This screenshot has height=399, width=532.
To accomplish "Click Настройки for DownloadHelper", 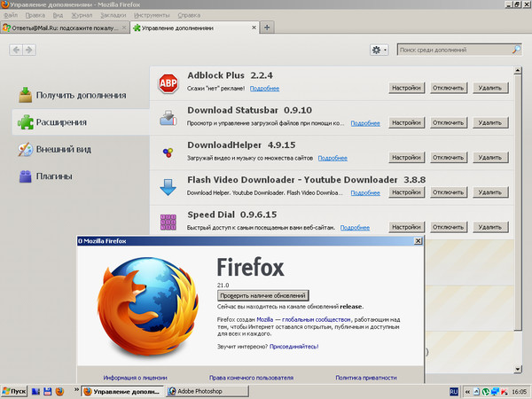I will [406, 158].
